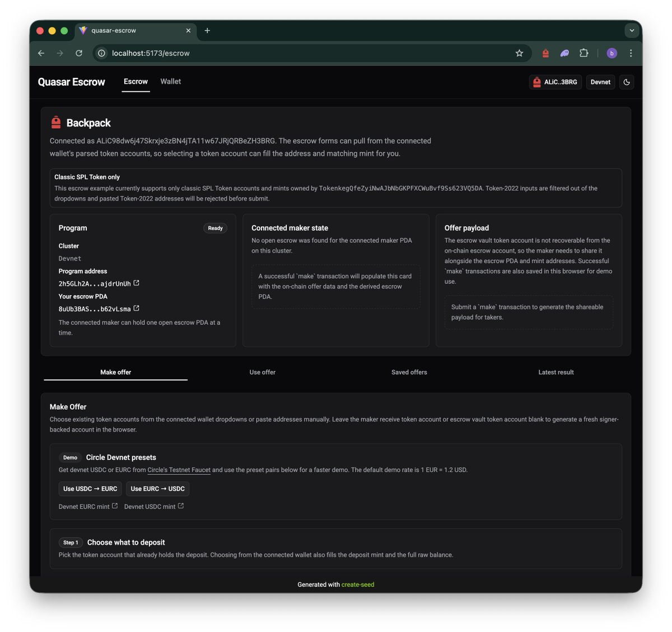Apply the Use EURC → USDC preset
The image size is (672, 632).
(157, 489)
